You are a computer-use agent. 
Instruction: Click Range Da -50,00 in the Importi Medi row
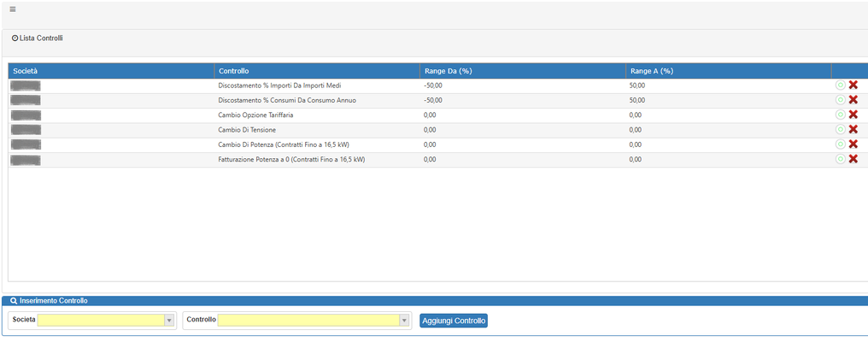click(433, 85)
